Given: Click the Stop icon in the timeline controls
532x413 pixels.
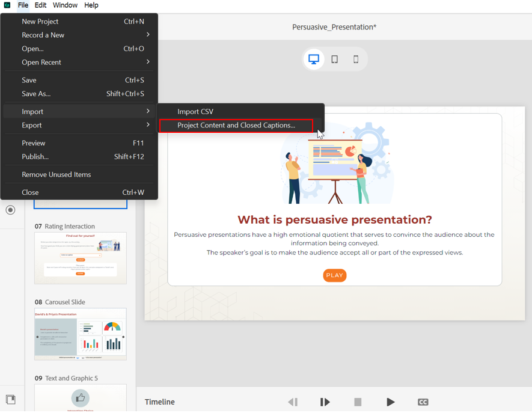Looking at the screenshot, I should click(358, 402).
